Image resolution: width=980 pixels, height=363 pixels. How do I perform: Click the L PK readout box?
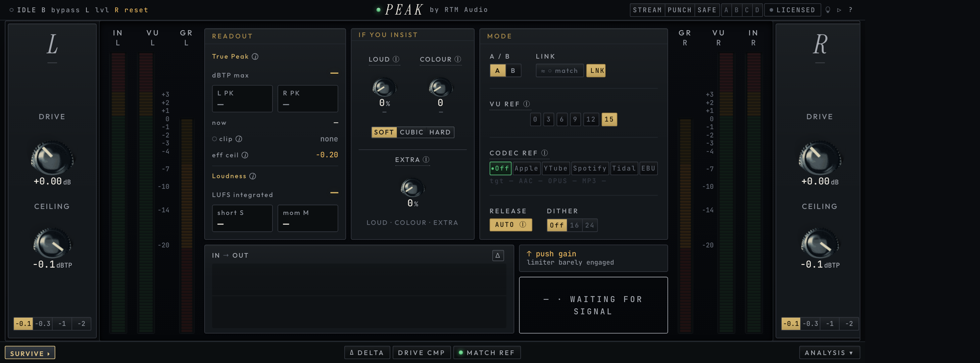(242, 99)
